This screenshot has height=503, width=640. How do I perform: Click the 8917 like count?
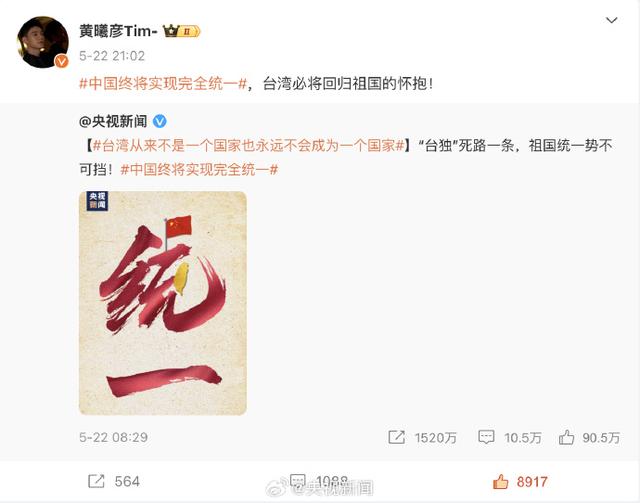point(532,482)
